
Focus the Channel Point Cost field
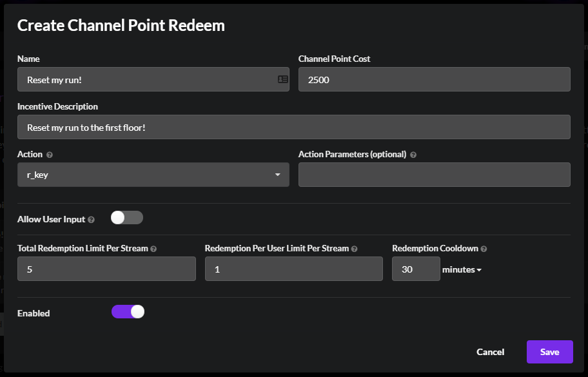tap(434, 80)
